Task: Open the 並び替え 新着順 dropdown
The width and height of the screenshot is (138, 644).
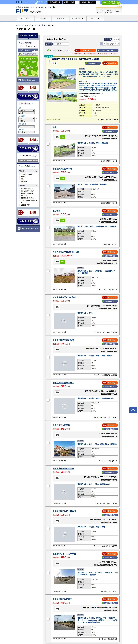Action: pyautogui.click(x=61, y=44)
